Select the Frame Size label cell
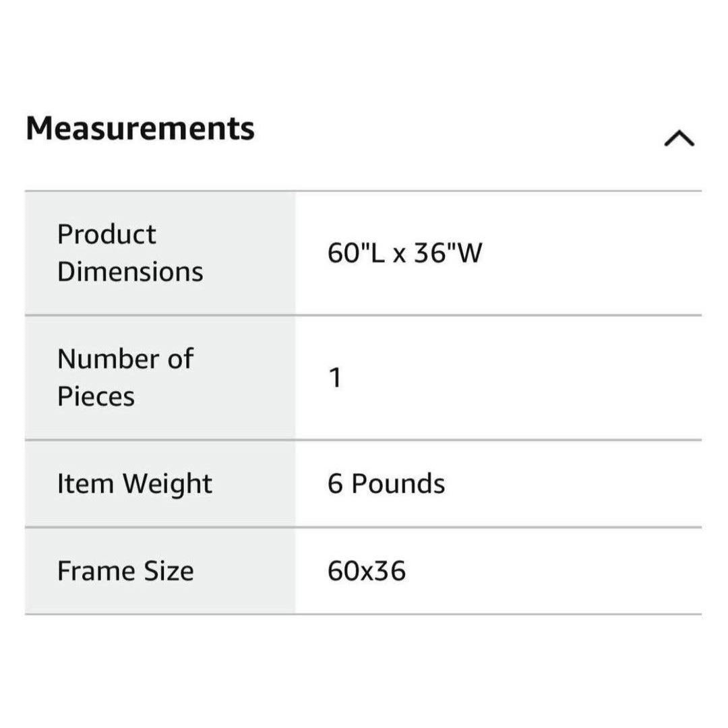 (160, 571)
